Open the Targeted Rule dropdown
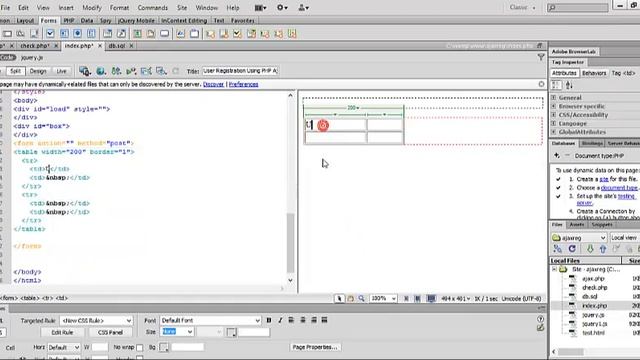Screen dimensions: 640x360 tap(96, 320)
